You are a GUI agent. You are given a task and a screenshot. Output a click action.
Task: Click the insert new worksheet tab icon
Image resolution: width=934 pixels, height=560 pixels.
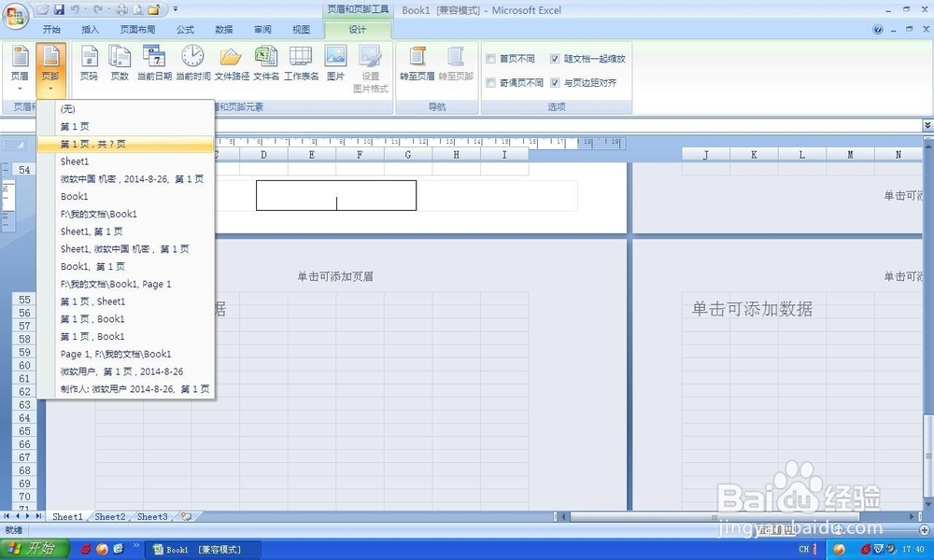[187, 516]
